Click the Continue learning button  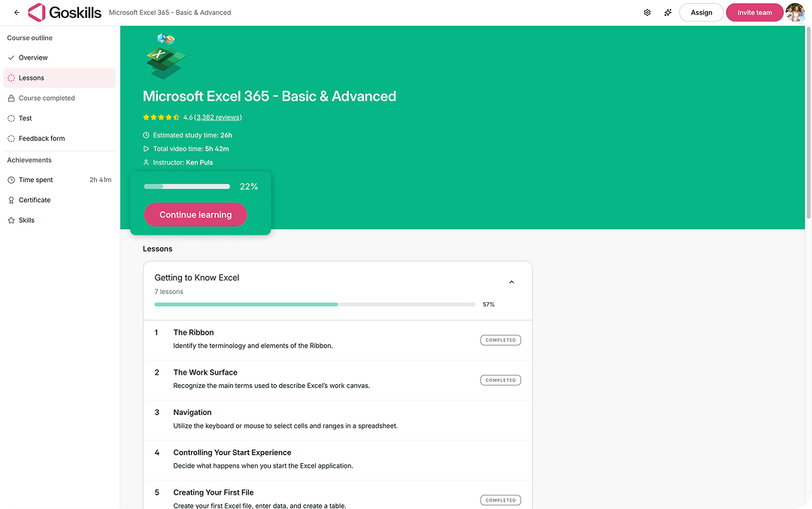pos(195,214)
